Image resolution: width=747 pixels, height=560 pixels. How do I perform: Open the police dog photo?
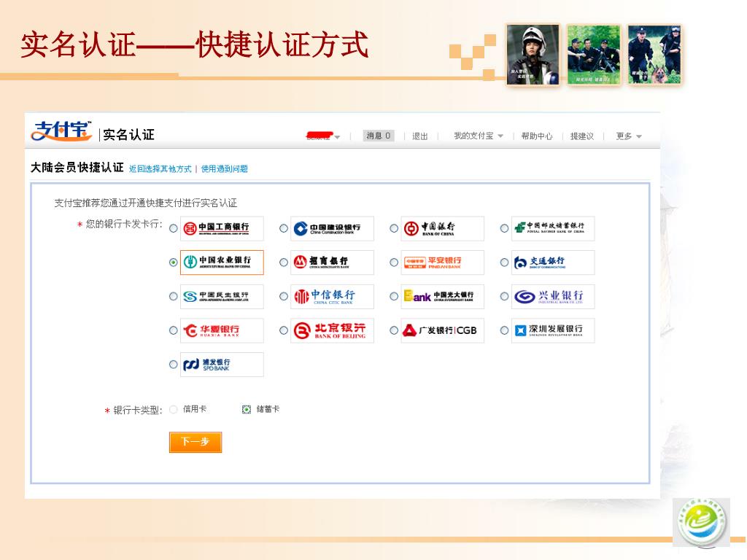coord(654,55)
